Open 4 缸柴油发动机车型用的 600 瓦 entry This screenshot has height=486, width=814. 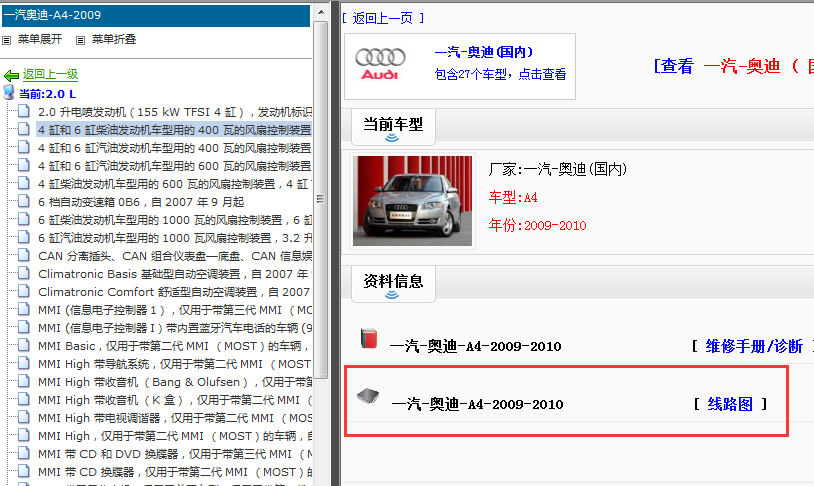point(174,184)
